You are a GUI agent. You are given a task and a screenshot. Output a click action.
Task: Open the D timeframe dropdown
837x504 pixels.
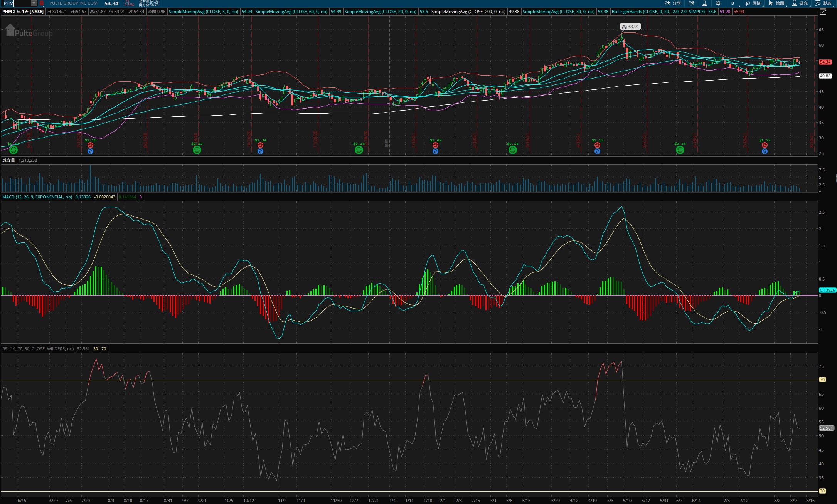[x=733, y=3]
